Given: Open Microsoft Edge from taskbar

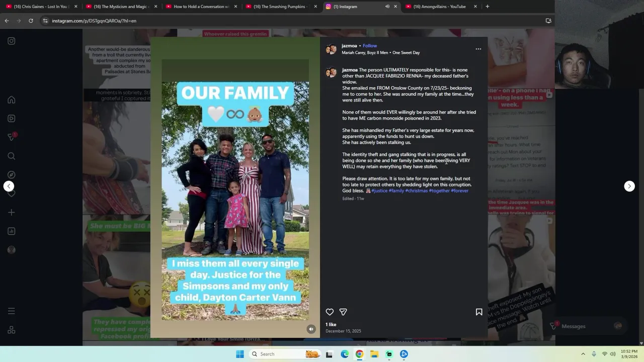Looking at the screenshot, I should [x=345, y=354].
